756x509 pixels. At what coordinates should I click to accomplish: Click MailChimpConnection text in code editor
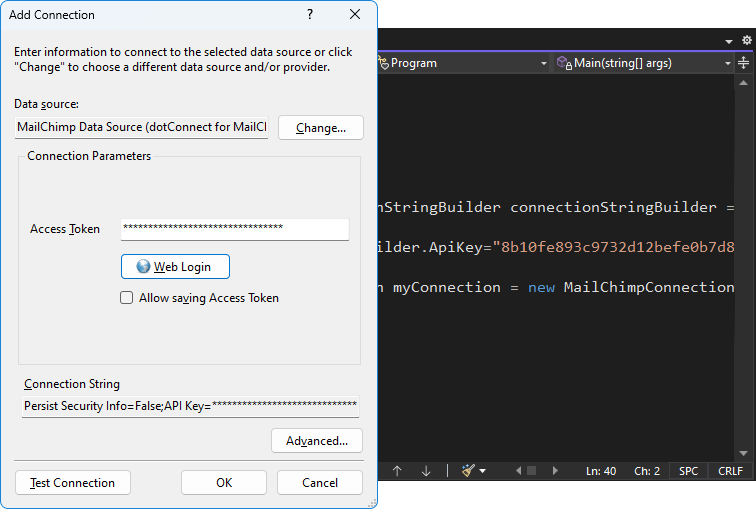pos(649,287)
